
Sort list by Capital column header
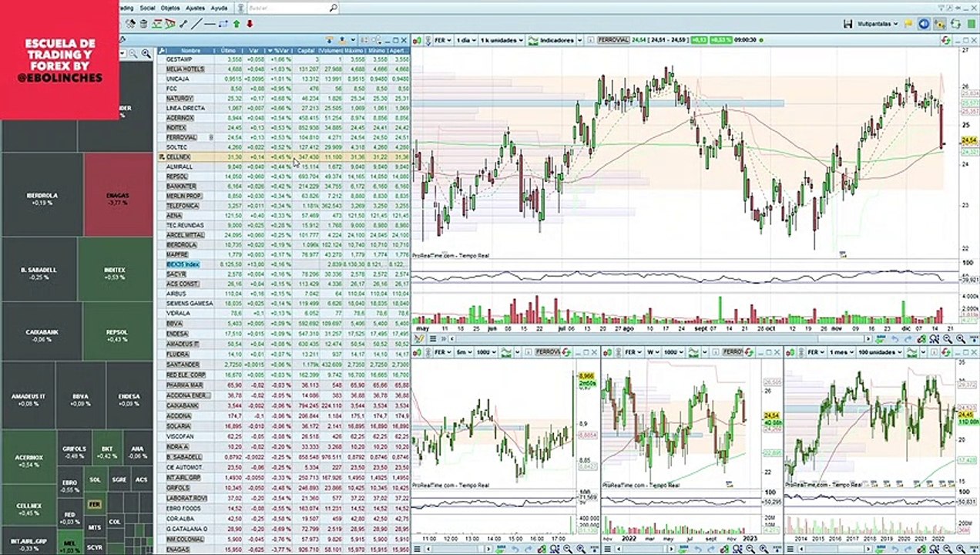click(x=306, y=51)
